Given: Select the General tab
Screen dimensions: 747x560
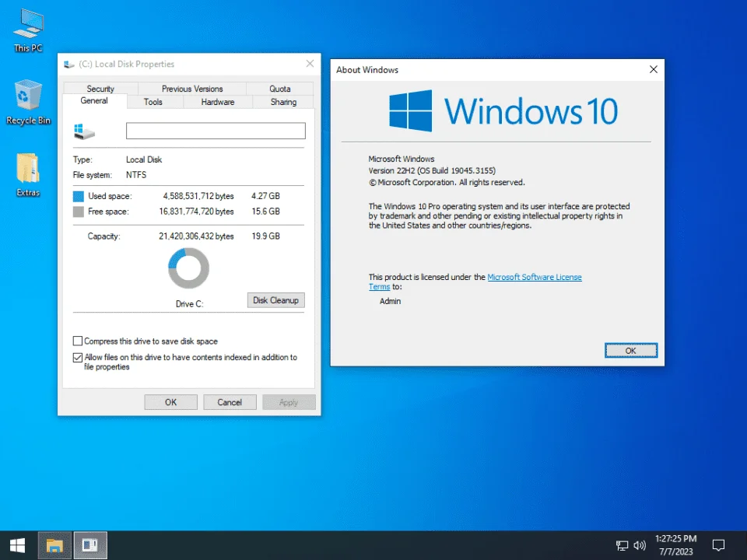Looking at the screenshot, I should click(94, 101).
